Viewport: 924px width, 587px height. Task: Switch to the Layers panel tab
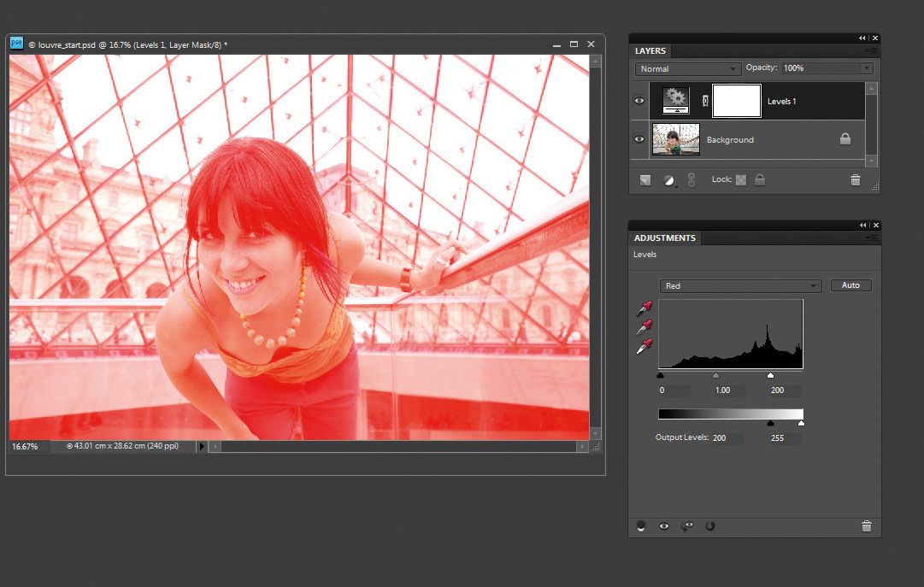tap(650, 50)
